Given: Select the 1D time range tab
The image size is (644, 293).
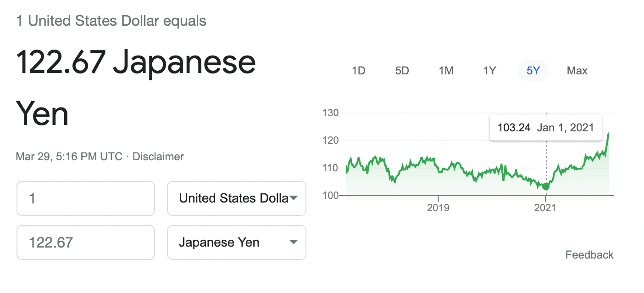Looking at the screenshot, I should pyautogui.click(x=358, y=71).
